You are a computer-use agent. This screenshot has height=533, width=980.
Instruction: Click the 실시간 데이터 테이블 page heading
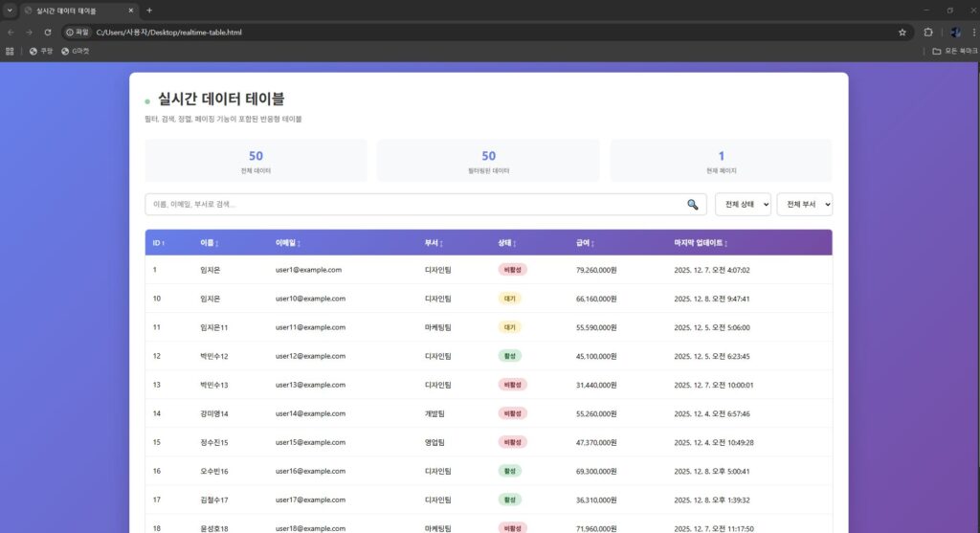[x=221, y=99]
